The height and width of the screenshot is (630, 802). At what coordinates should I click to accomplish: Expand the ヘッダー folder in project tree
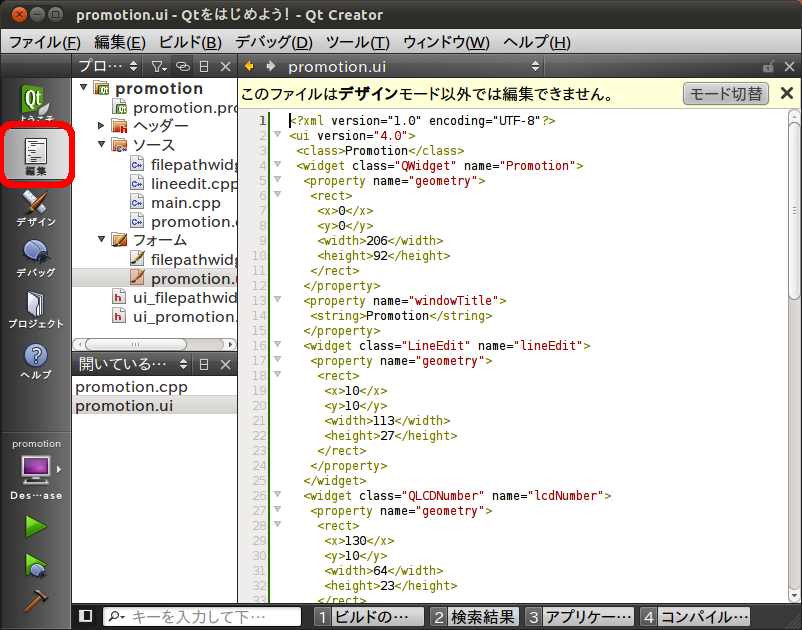(101, 126)
